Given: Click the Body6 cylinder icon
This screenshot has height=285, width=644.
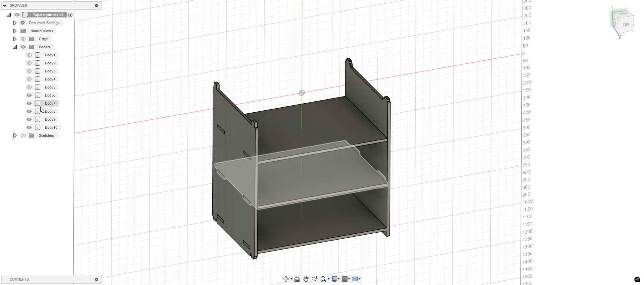Looking at the screenshot, I should click(x=38, y=95).
